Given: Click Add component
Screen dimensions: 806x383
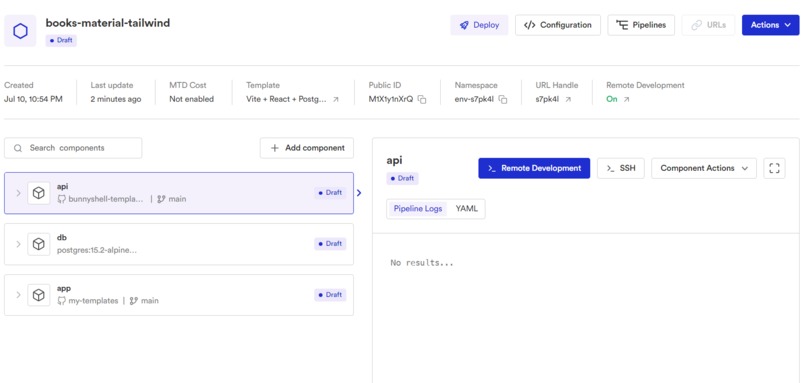Looking at the screenshot, I should click(307, 148).
